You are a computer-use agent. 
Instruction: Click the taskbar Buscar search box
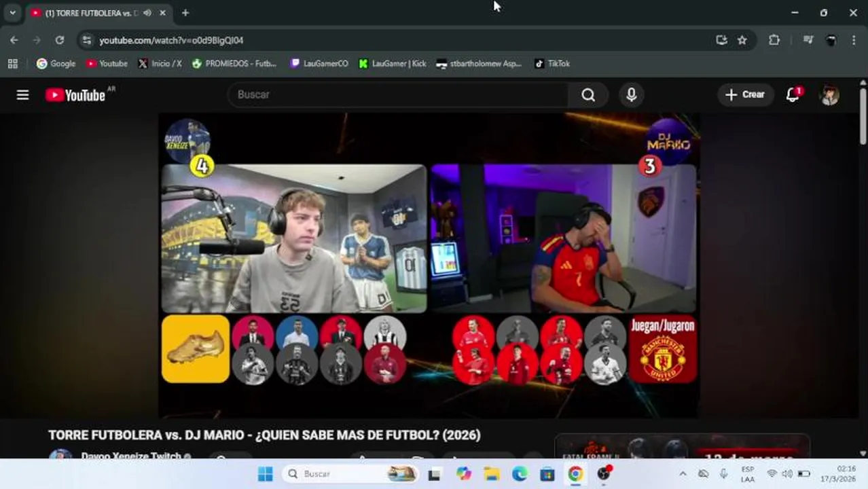point(351,474)
